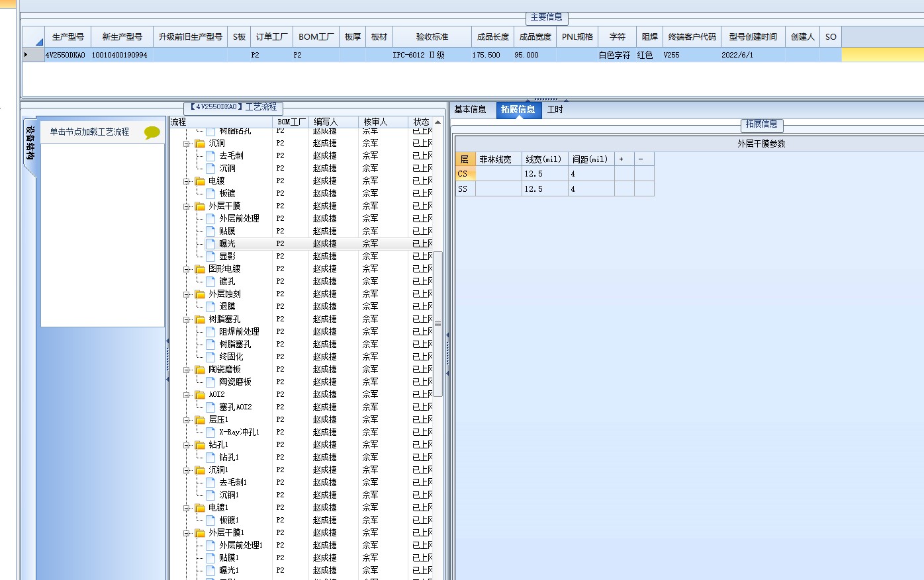Click the page icon beside 退膜
This screenshot has height=580, width=924.
click(x=210, y=307)
